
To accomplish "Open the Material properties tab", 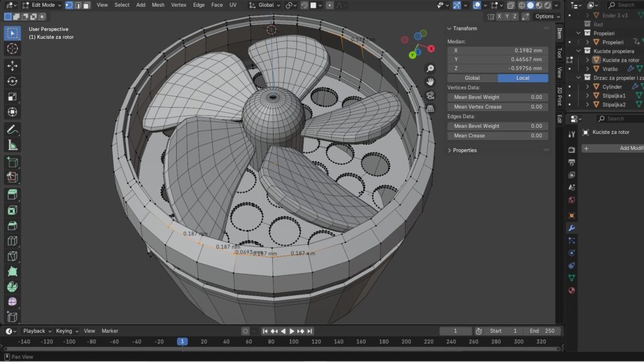I will point(571,290).
